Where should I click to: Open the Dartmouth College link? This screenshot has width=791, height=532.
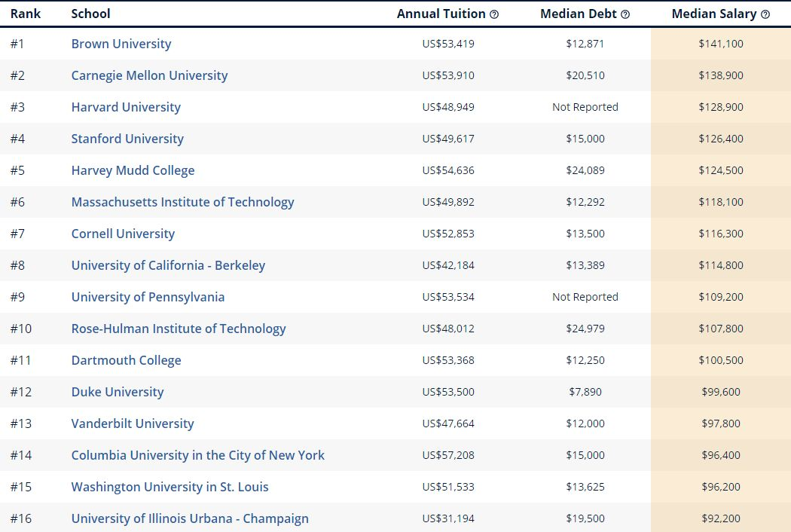click(x=126, y=360)
